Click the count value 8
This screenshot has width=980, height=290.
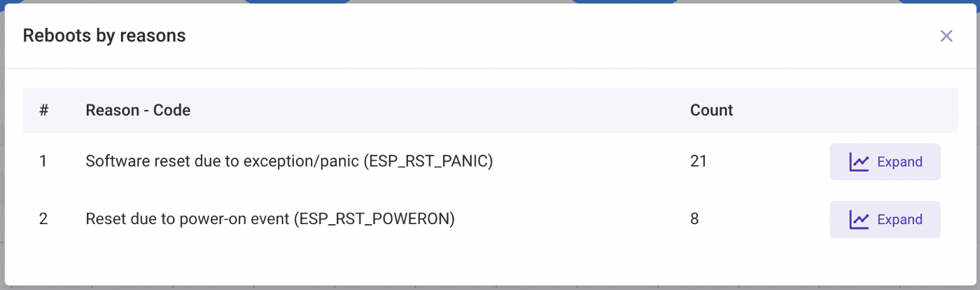point(694,219)
